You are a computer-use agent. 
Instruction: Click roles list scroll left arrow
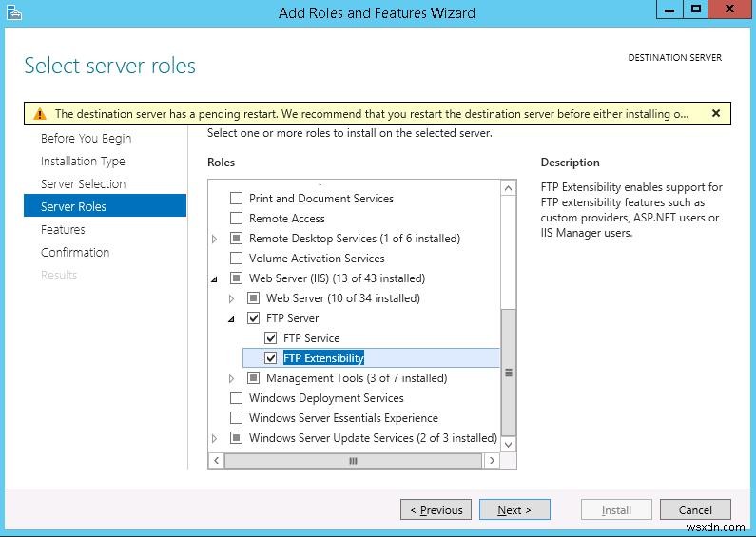pos(217,460)
